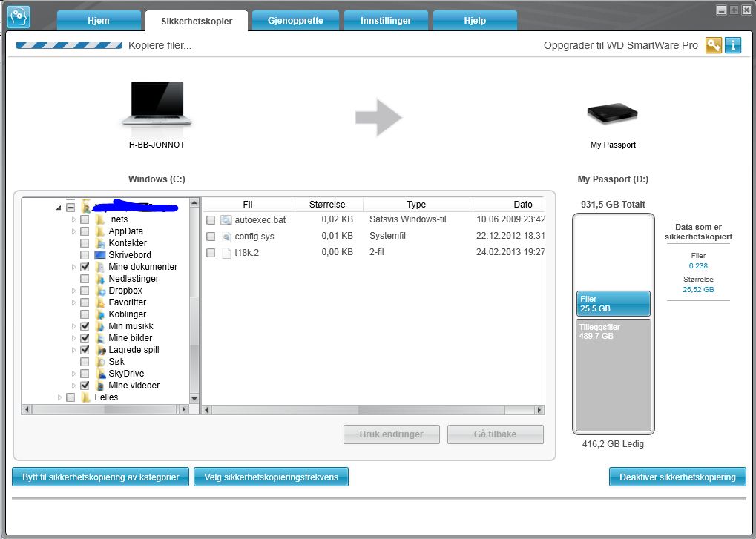Click the Tilleggsfiler 489,7 GB capacity block
The width and height of the screenshot is (756, 539).
pos(614,374)
